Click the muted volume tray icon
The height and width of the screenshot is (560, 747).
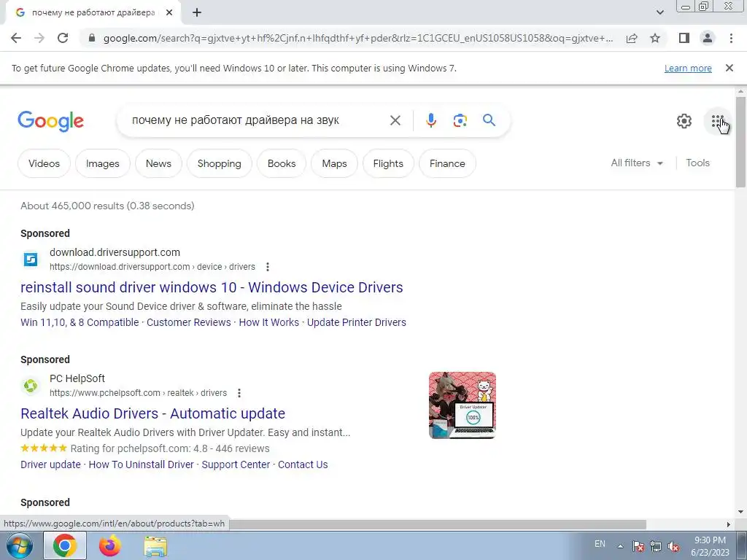click(673, 546)
